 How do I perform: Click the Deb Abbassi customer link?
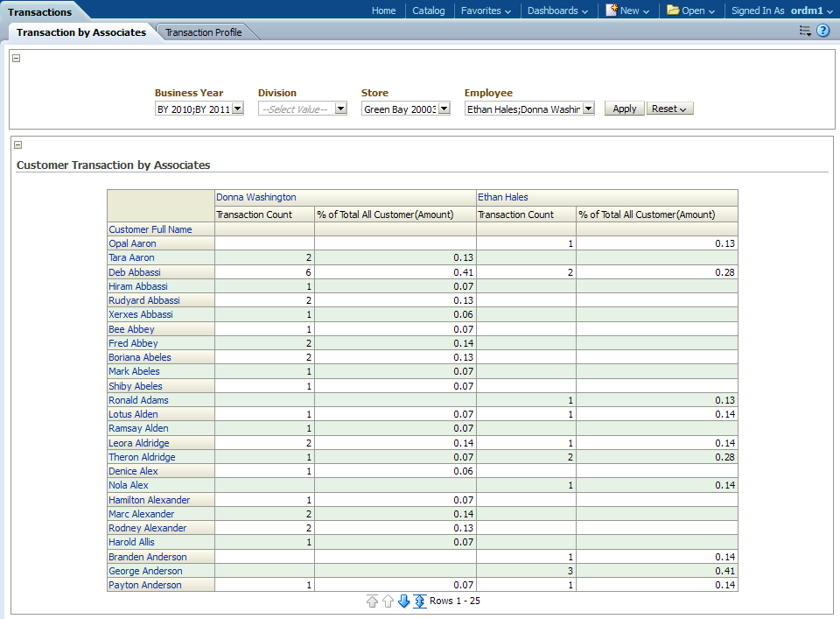tap(135, 272)
